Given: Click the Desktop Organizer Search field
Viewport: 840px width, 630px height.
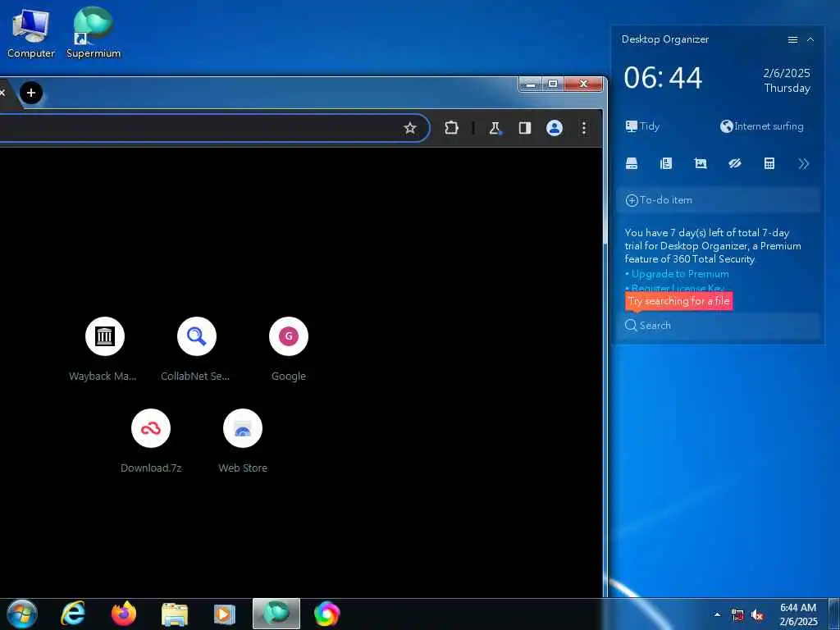Looking at the screenshot, I should (718, 325).
